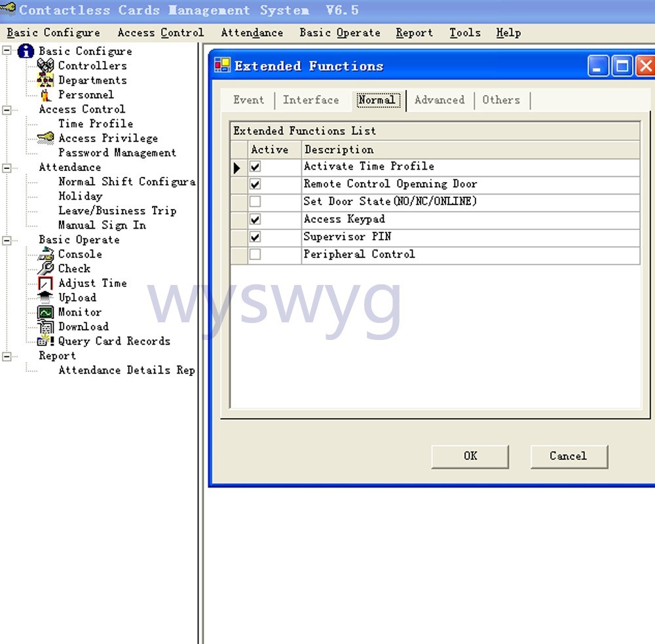
Task: Click the Personnel icon in the tree
Action: pyautogui.click(x=45, y=95)
